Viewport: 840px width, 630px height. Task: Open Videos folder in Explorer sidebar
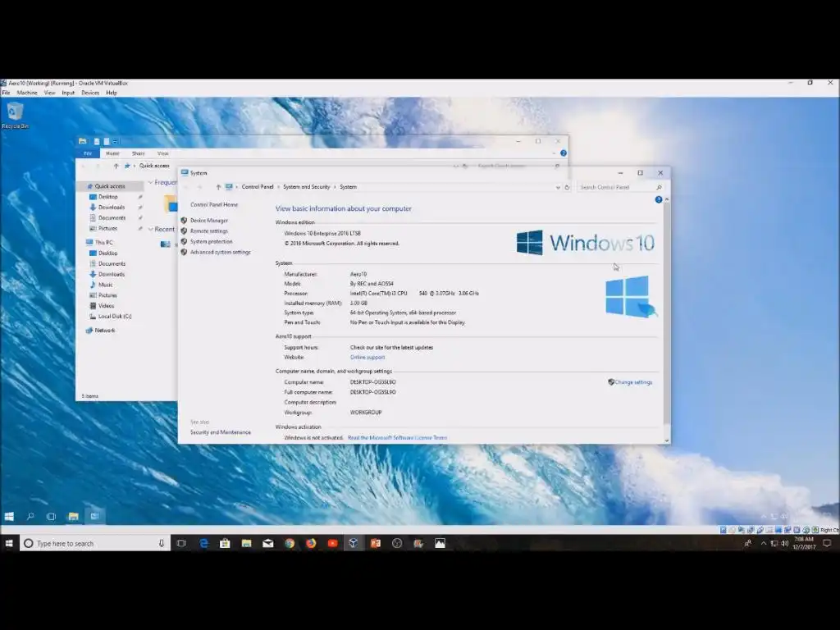click(106, 305)
